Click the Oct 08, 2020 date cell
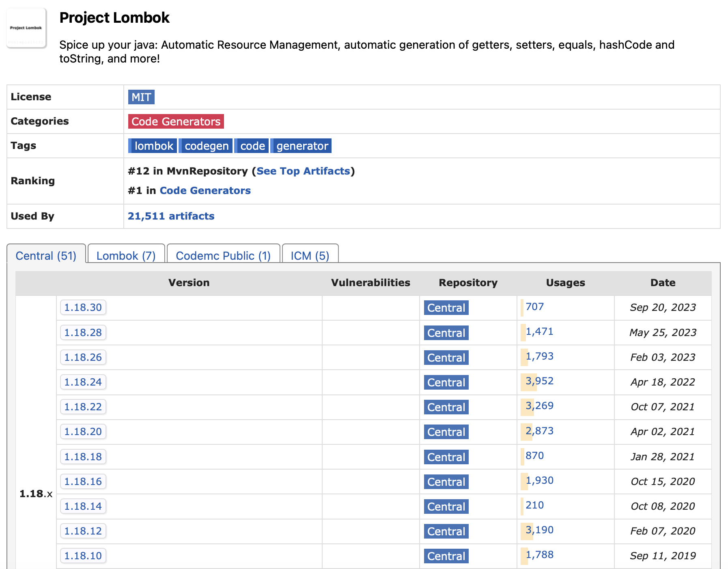Viewport: 728px width, 569px height. 663,506
